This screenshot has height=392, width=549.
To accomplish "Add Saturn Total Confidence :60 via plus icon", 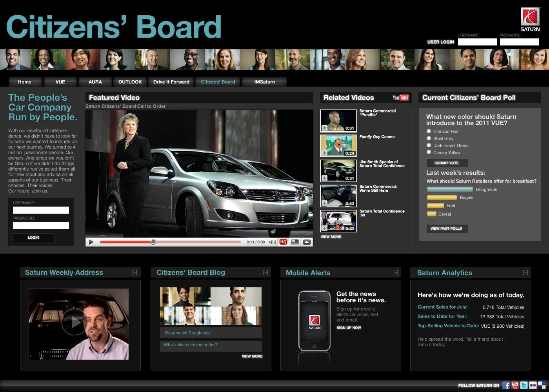I will (325, 228).
